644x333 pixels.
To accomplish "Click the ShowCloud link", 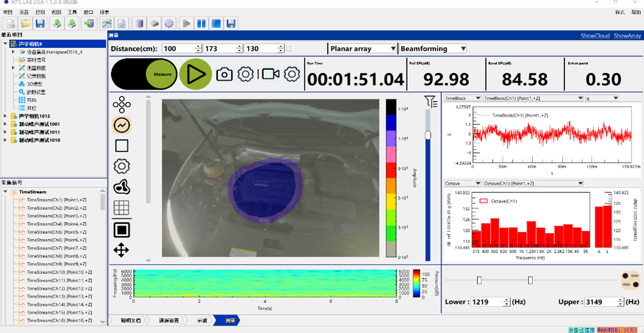I will click(595, 36).
